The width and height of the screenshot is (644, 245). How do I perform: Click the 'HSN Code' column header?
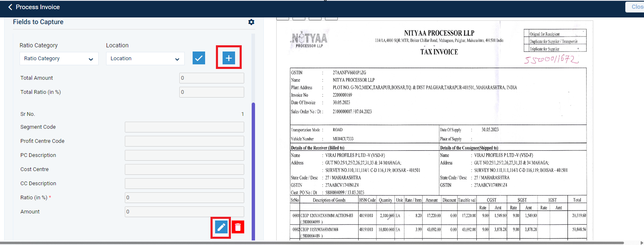pos(367,200)
